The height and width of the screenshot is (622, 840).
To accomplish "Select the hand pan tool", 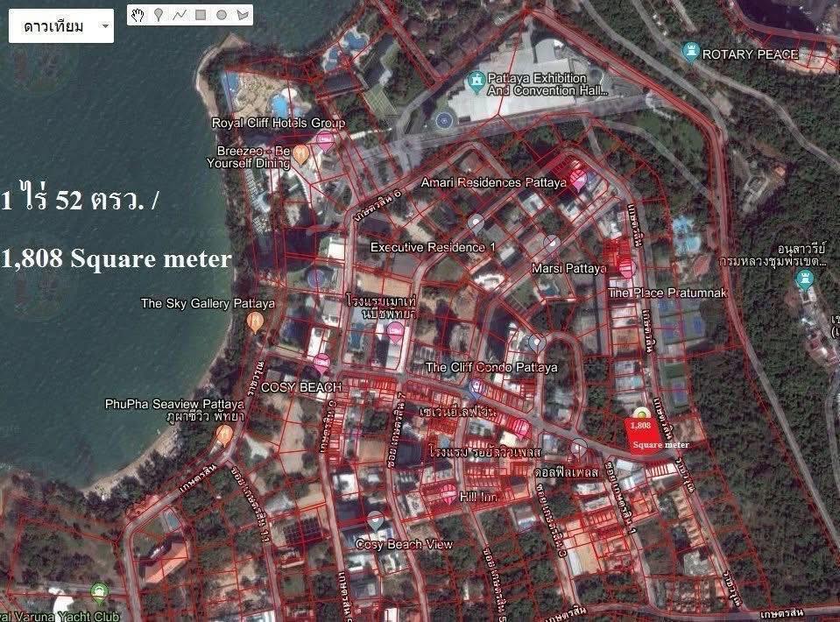I will pyautogui.click(x=137, y=14).
